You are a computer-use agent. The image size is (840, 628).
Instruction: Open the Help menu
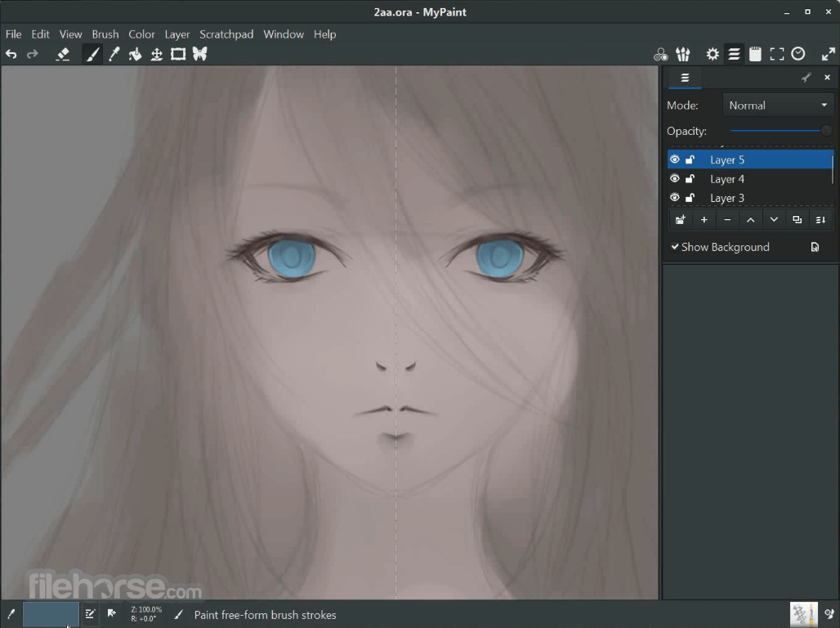[x=324, y=34]
